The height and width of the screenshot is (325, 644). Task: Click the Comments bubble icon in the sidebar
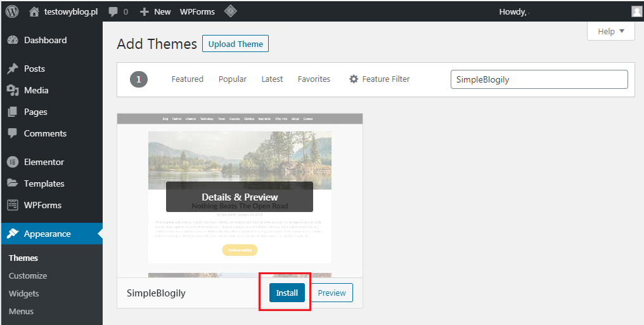(x=13, y=133)
